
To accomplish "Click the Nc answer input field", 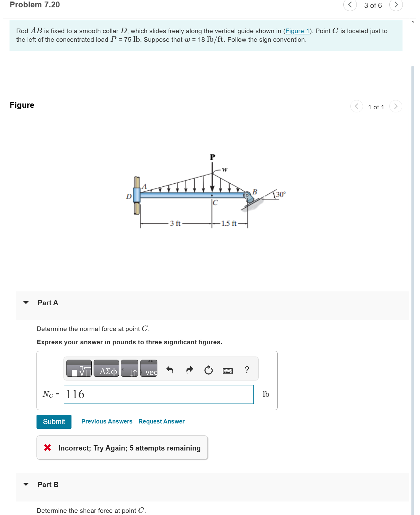I will click(159, 394).
